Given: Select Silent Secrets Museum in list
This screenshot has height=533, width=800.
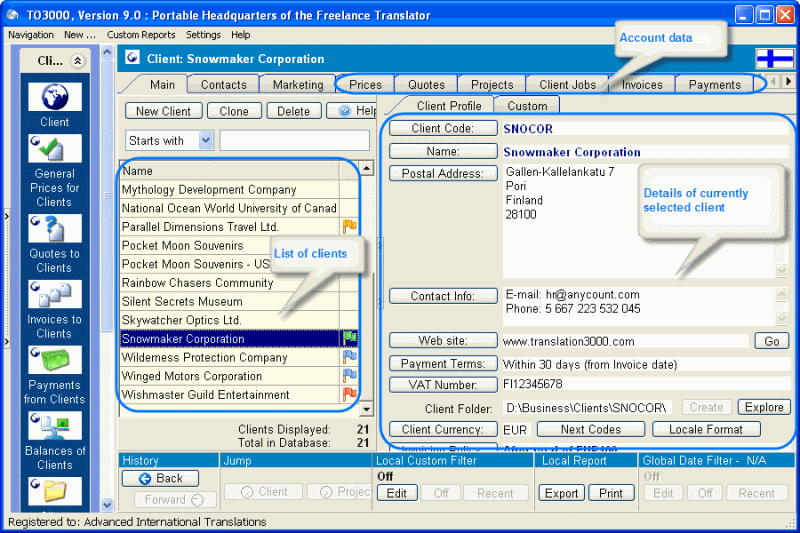Looking at the screenshot, I should [x=230, y=301].
